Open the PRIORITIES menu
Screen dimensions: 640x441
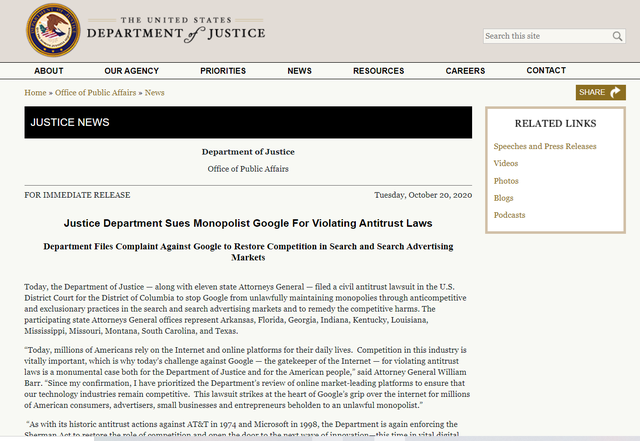(x=223, y=71)
